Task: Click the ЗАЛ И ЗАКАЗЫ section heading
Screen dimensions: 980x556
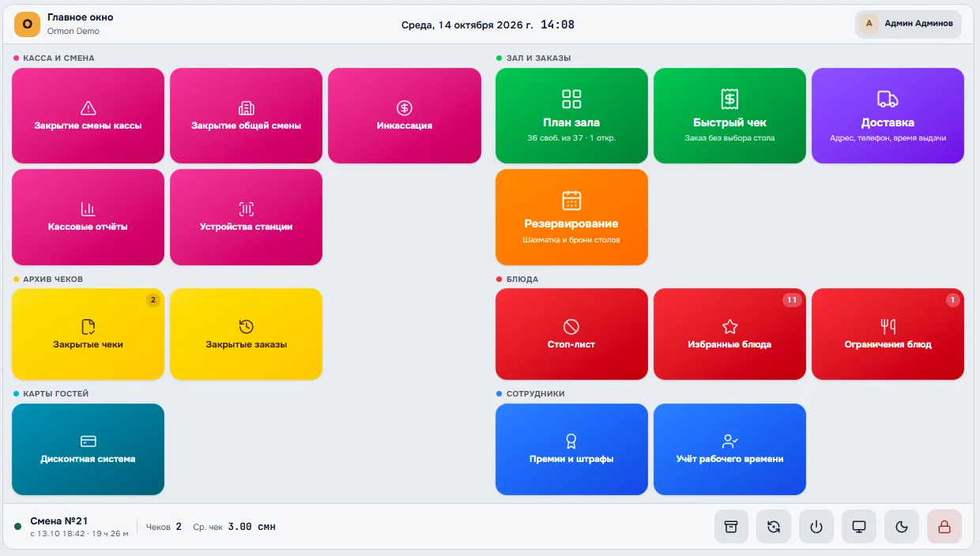Action: coord(538,58)
